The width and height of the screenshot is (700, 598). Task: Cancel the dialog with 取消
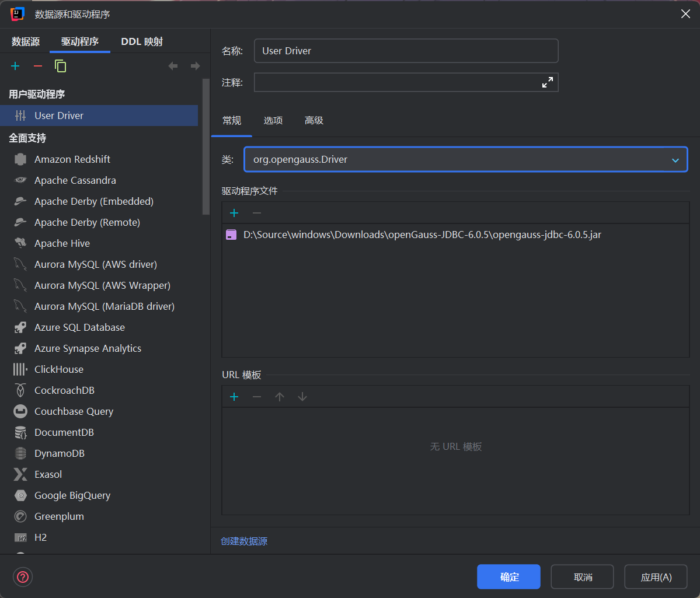582,576
